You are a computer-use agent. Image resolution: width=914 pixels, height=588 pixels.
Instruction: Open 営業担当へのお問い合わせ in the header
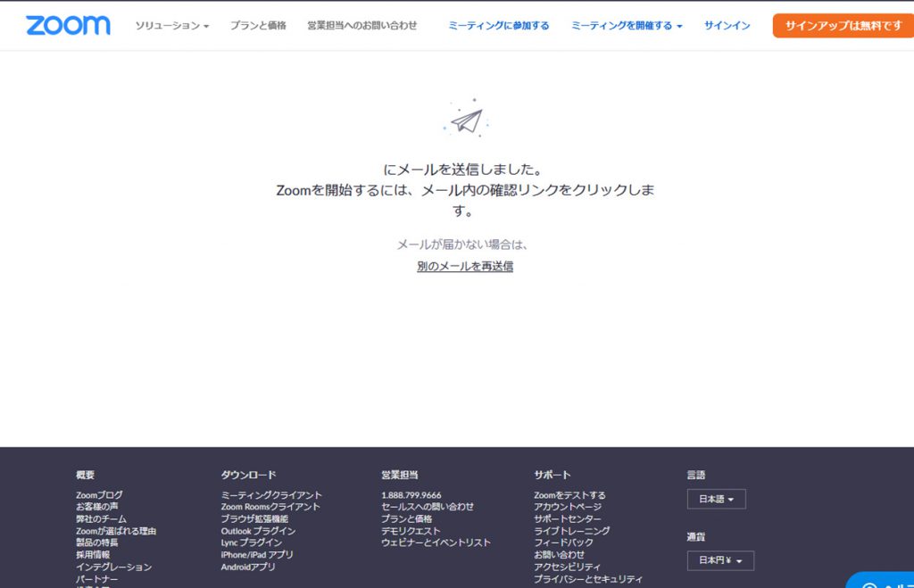click(362, 26)
